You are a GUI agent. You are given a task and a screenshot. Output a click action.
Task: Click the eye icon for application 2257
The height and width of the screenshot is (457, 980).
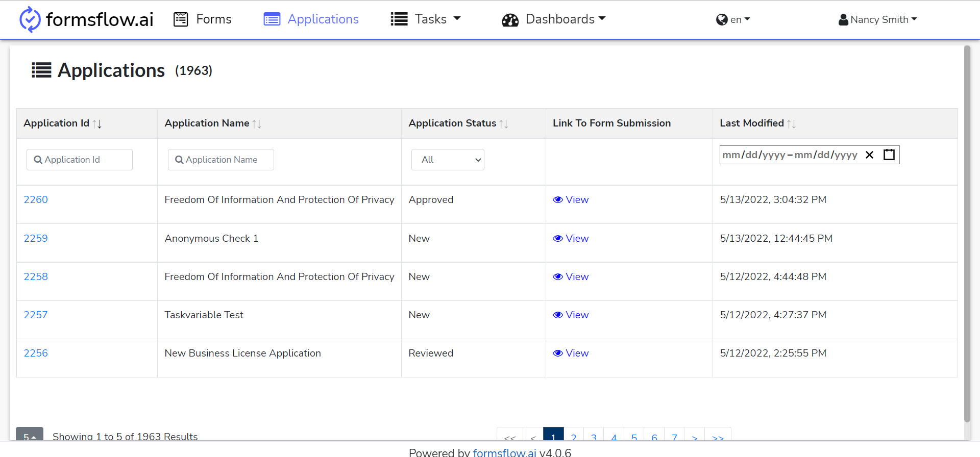[558, 315]
